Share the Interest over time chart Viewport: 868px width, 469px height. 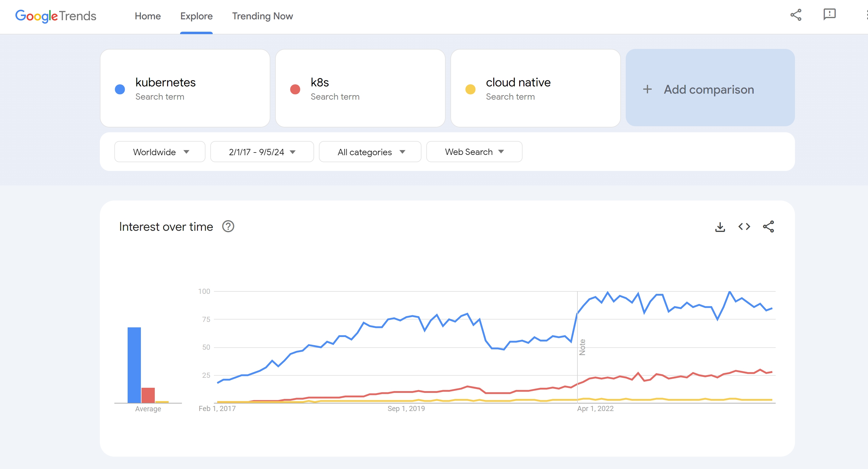point(769,226)
